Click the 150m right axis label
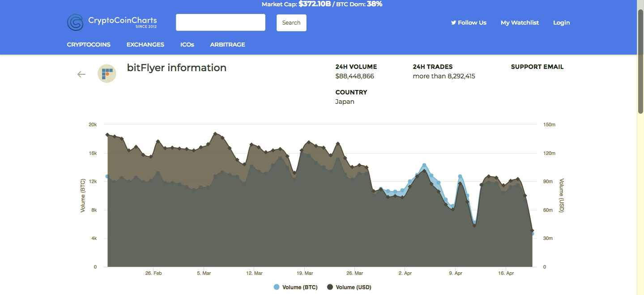Screen dimensions: 644x295 [550, 124]
